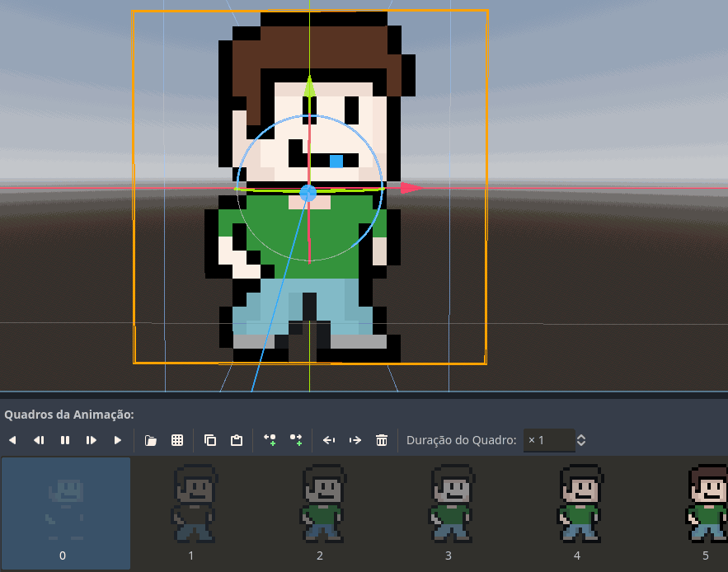Click the Paste frame icon
The image size is (728, 572).
[237, 440]
